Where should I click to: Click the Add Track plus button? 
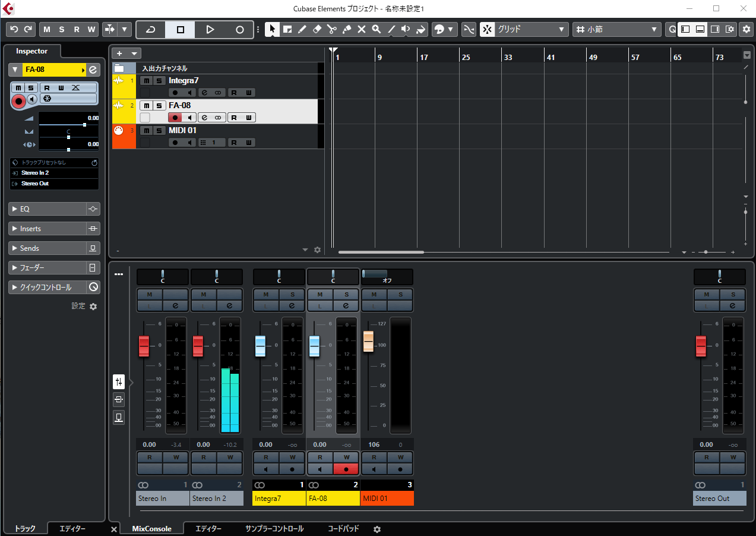(x=119, y=53)
